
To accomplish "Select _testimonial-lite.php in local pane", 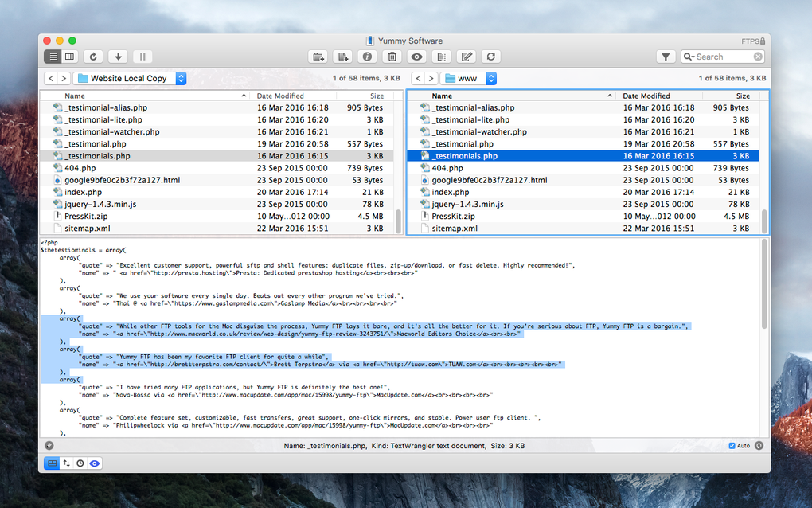I will pos(217,119).
